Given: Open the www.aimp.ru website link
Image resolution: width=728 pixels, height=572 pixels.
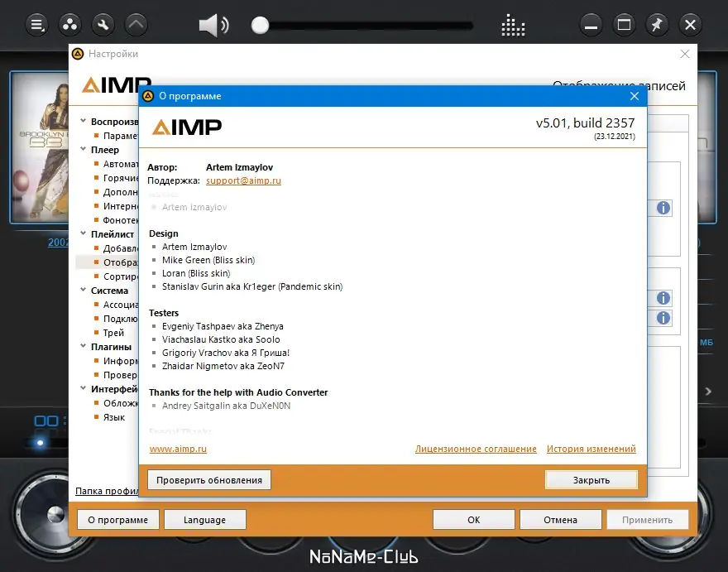Looking at the screenshot, I should click(178, 449).
